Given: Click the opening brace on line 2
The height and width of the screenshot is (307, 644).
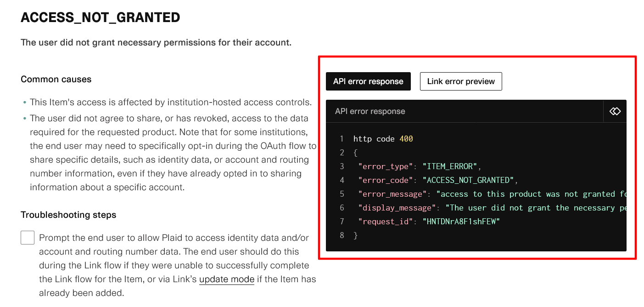Looking at the screenshot, I should (x=356, y=153).
